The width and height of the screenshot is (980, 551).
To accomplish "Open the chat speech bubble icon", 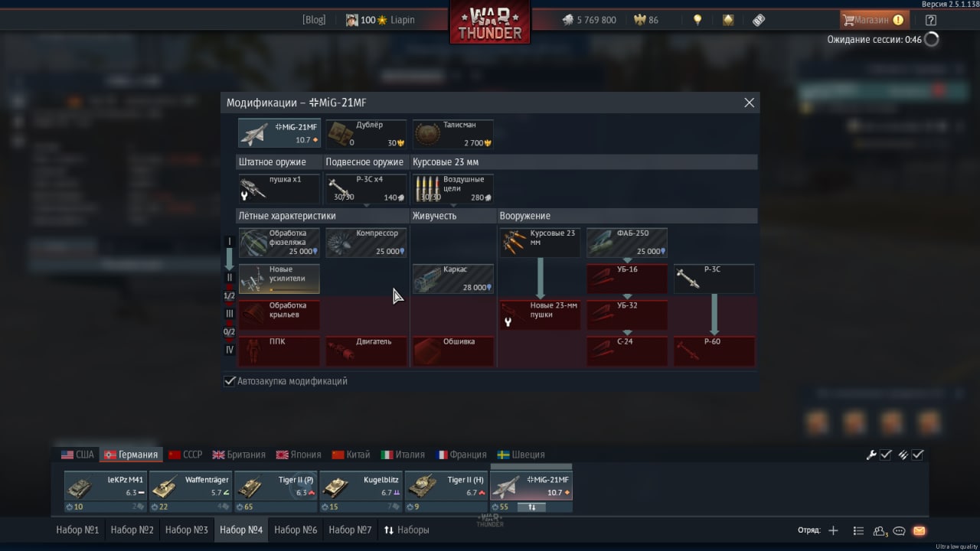I will tap(900, 530).
